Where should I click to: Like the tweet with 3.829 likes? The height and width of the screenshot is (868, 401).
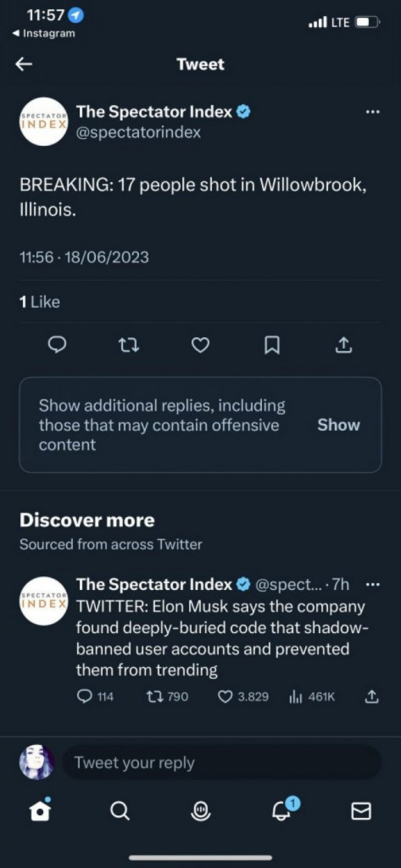pos(225,696)
